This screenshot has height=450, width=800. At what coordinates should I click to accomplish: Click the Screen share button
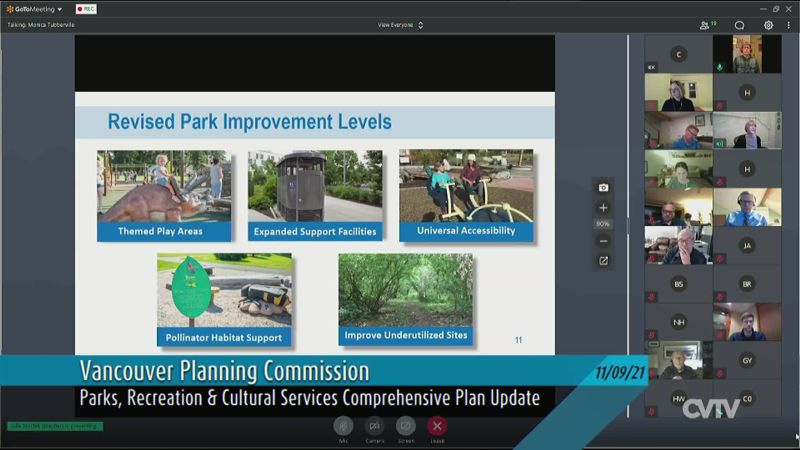[x=406, y=426]
